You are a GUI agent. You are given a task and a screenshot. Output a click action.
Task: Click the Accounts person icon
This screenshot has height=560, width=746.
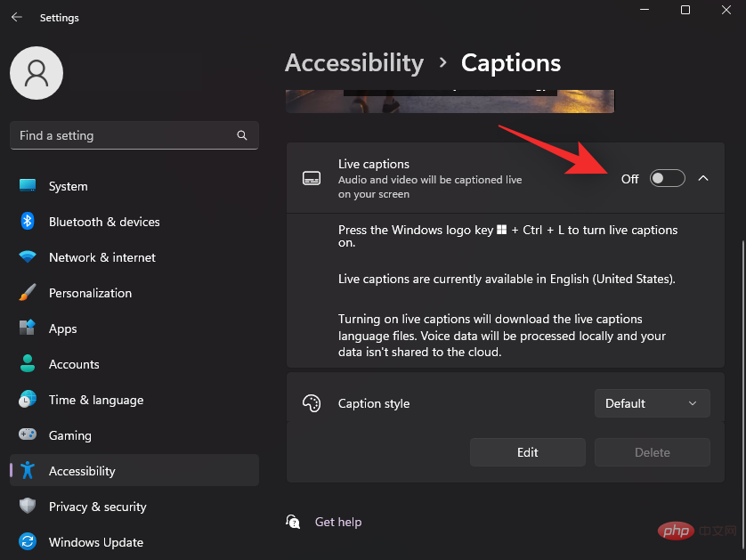[28, 363]
